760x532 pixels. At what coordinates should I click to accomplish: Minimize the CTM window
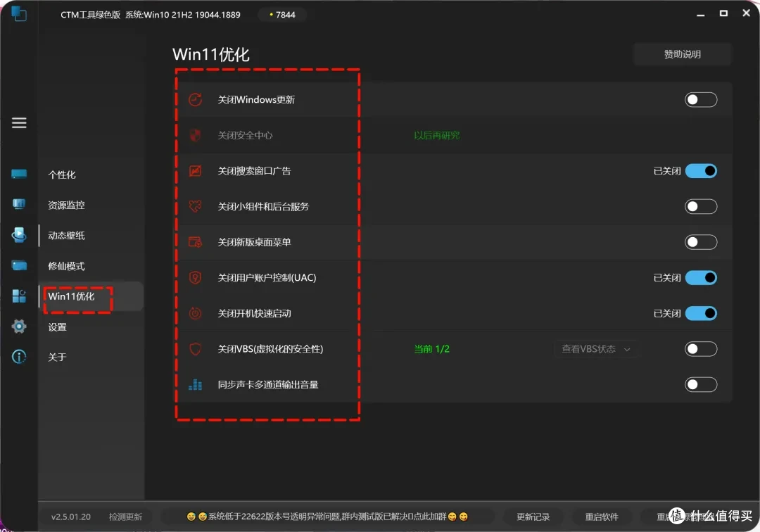[700, 15]
